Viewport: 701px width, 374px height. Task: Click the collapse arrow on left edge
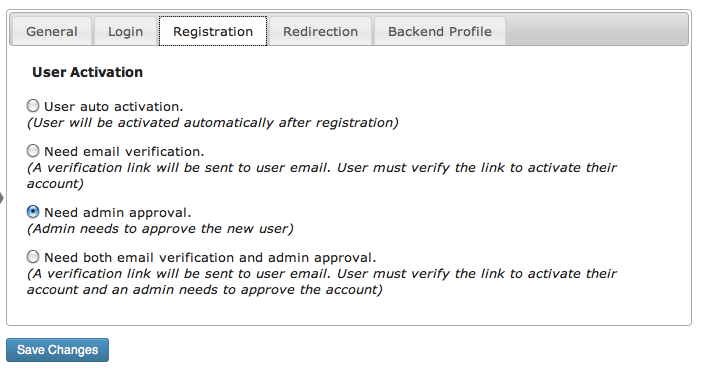2,198
